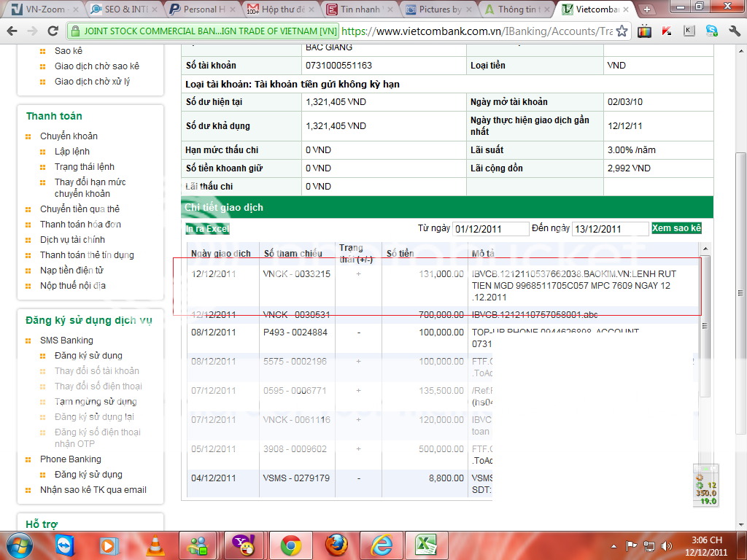Open Thanh toán hóa đơn
The width and height of the screenshot is (747, 560).
80,225
